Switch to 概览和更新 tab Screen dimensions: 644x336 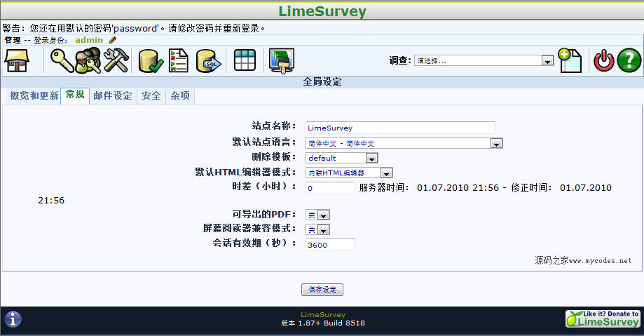pos(34,96)
